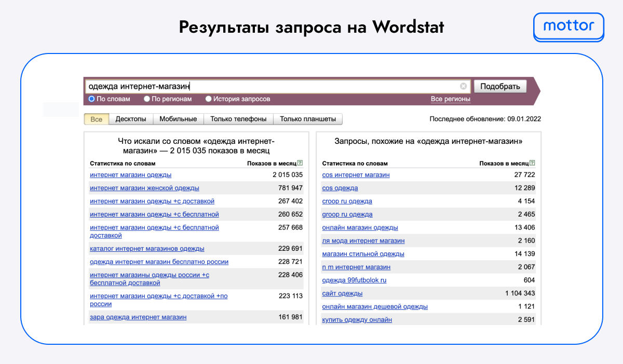Open интернет магазин одежды +с доставкой link

[152, 201]
